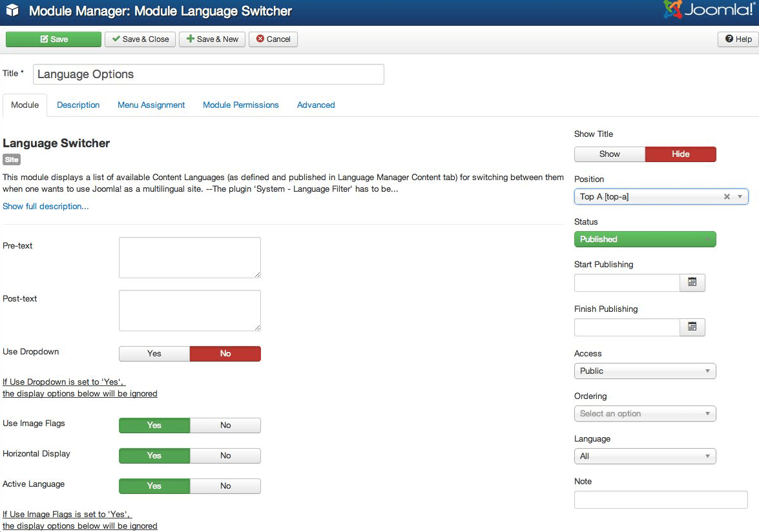Click Save & New
Viewport: 759px width, 532px height.
[213, 39]
